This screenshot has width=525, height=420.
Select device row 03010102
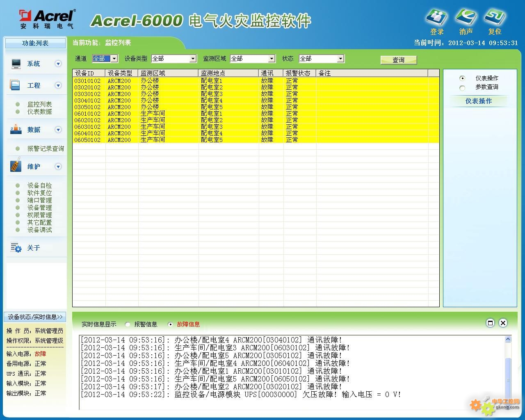(x=256, y=81)
